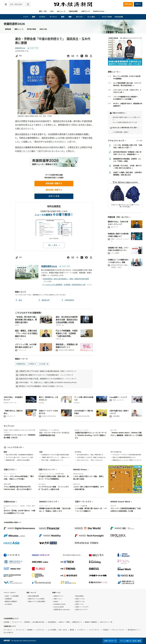Share to note using icon above article photo
Screen dimensions: 146x644
tap(77, 56)
